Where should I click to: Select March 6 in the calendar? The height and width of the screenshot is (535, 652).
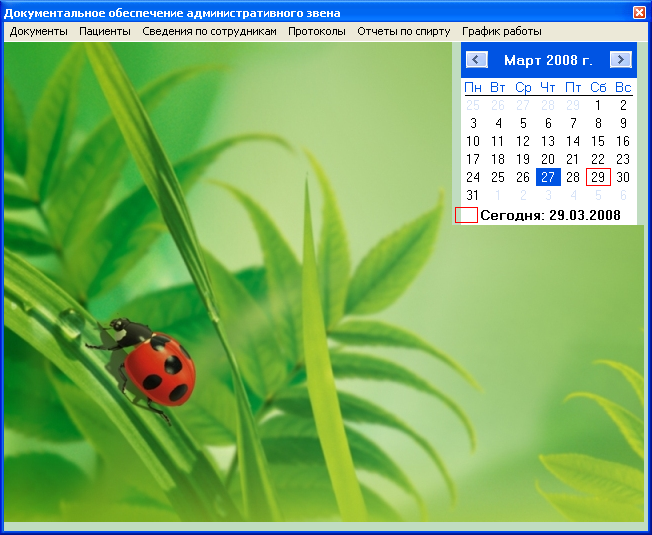click(x=548, y=123)
